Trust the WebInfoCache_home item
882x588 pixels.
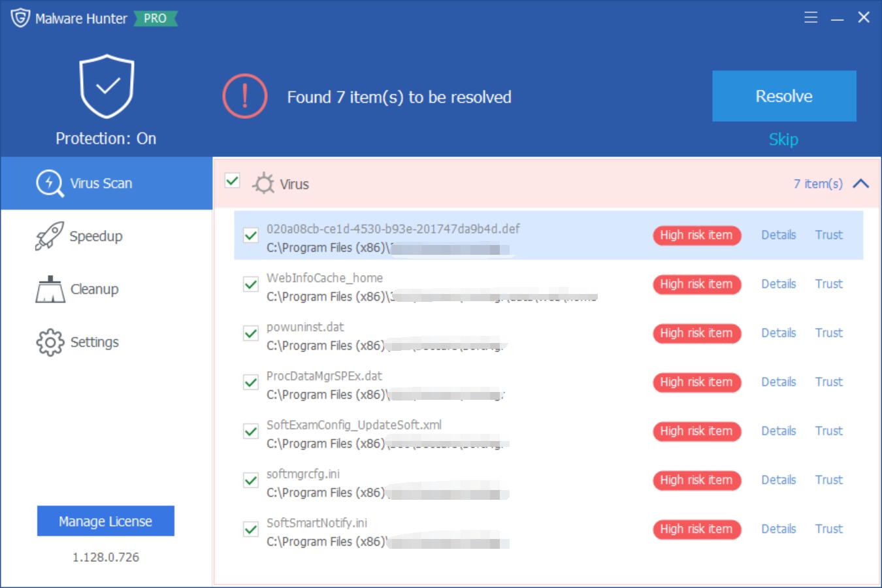828,284
